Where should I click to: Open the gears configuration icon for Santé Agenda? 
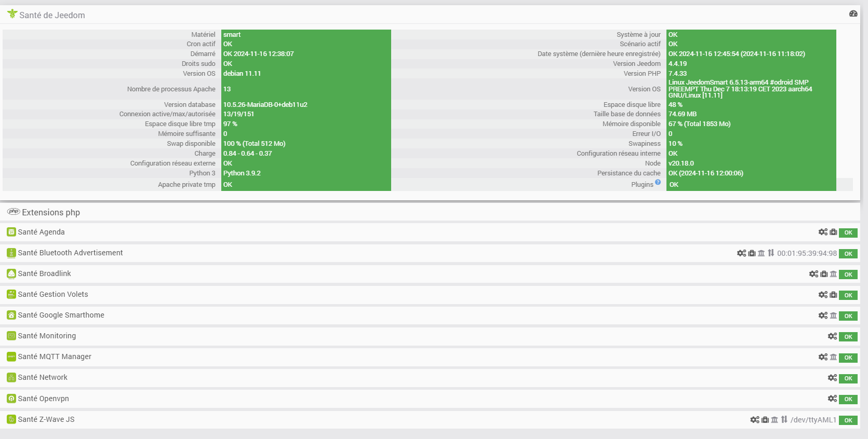tap(823, 232)
